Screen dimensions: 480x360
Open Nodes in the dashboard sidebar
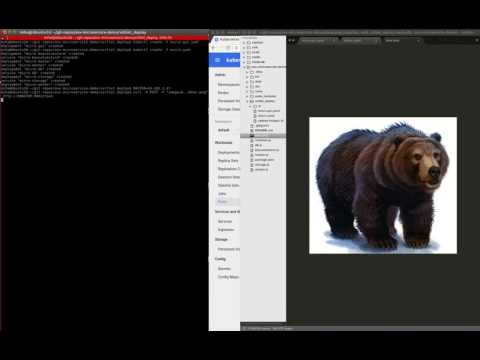[x=223, y=93]
